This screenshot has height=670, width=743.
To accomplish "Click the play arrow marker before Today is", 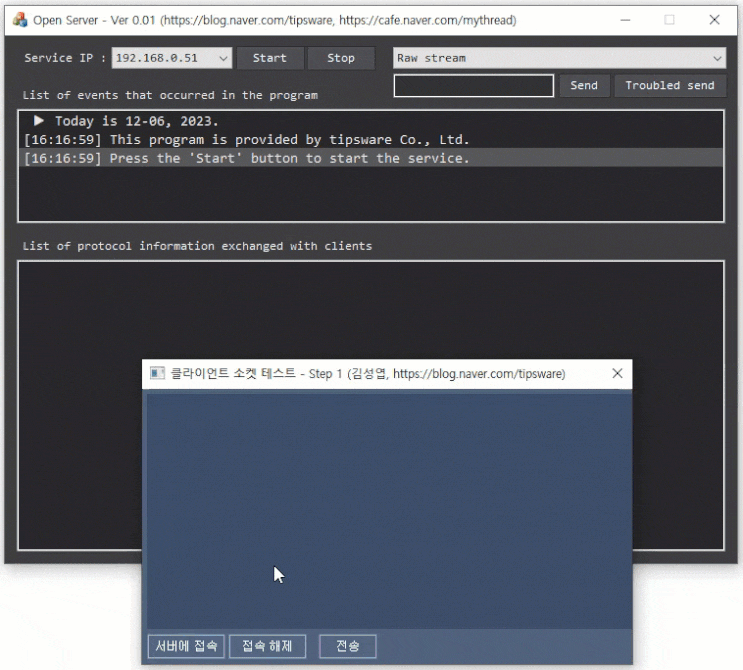I will pyautogui.click(x=39, y=120).
